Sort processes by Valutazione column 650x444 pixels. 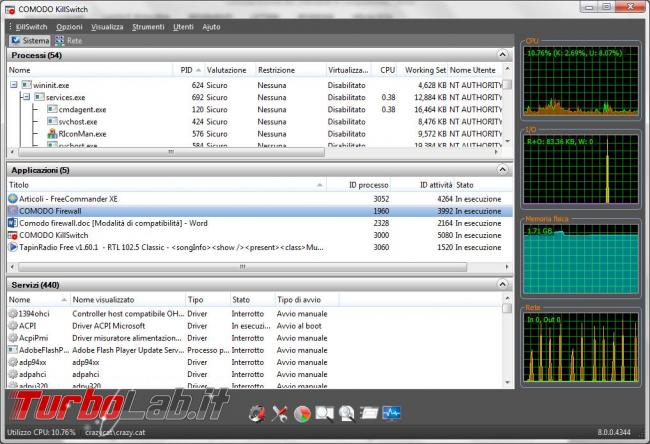click(x=229, y=70)
